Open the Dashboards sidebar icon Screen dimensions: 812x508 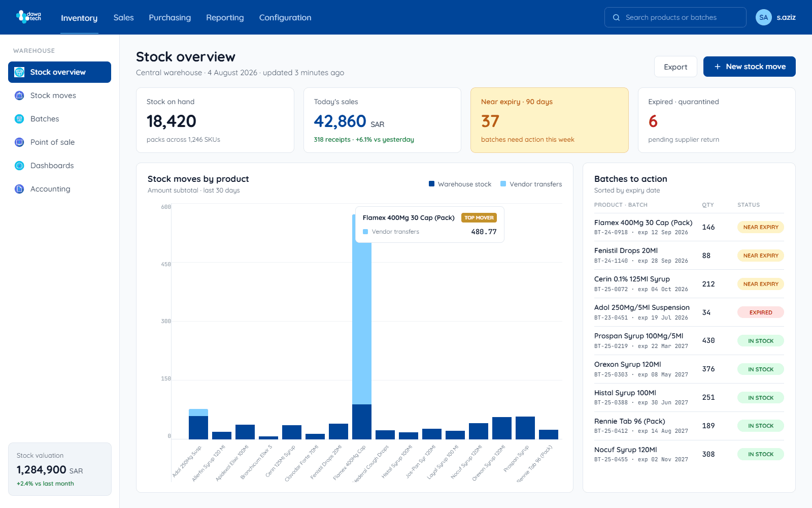pyautogui.click(x=19, y=166)
